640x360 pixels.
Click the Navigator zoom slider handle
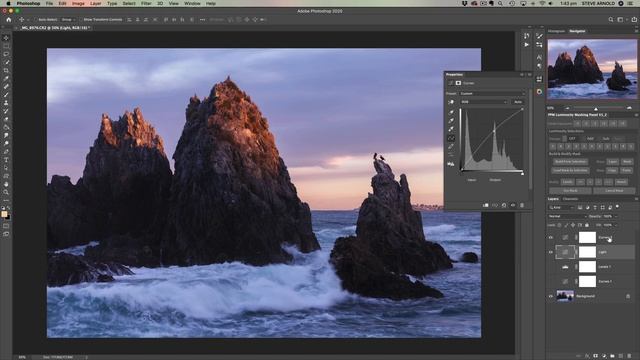pos(596,109)
